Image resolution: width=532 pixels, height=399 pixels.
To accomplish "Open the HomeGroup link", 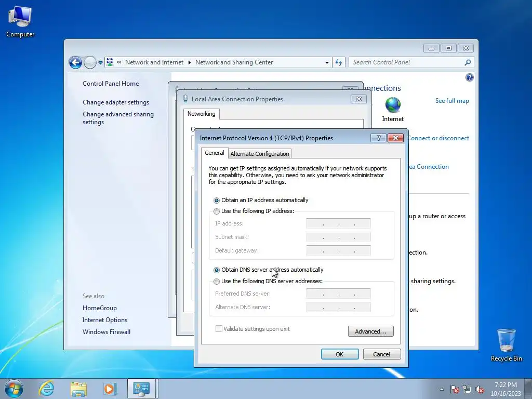I will point(100,308).
